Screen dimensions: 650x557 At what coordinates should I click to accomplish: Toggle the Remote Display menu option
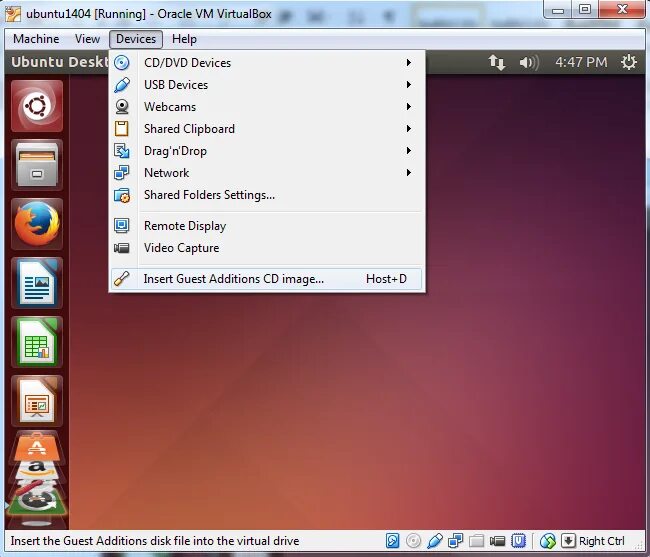(267, 226)
